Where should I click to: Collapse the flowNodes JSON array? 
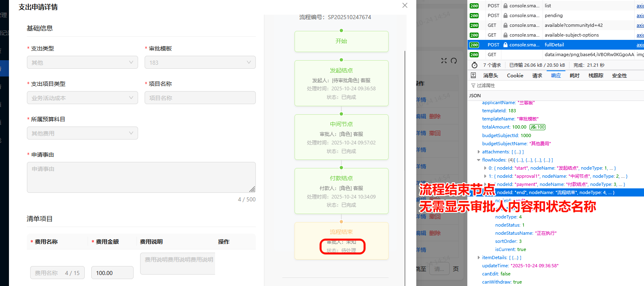479,160
